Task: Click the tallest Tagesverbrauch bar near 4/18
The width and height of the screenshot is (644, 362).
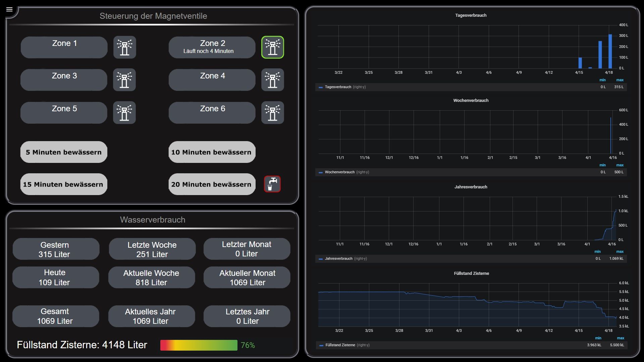Action: click(x=610, y=51)
